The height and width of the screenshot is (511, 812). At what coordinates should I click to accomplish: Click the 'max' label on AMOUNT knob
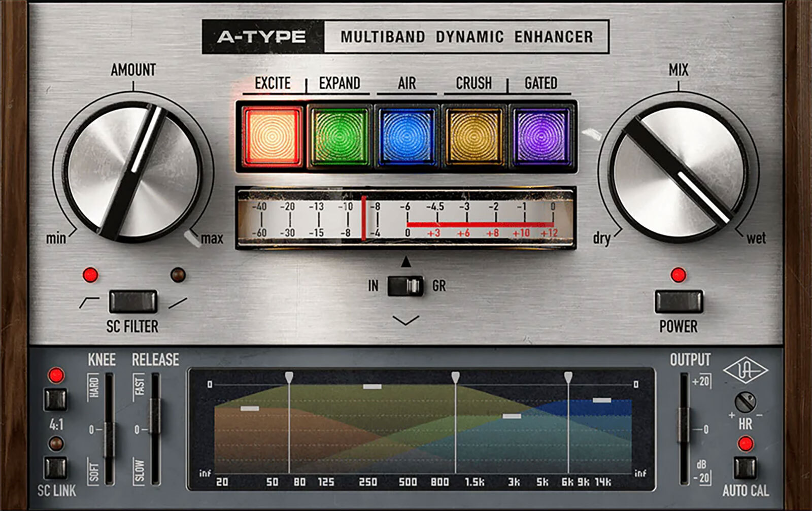pyautogui.click(x=212, y=238)
